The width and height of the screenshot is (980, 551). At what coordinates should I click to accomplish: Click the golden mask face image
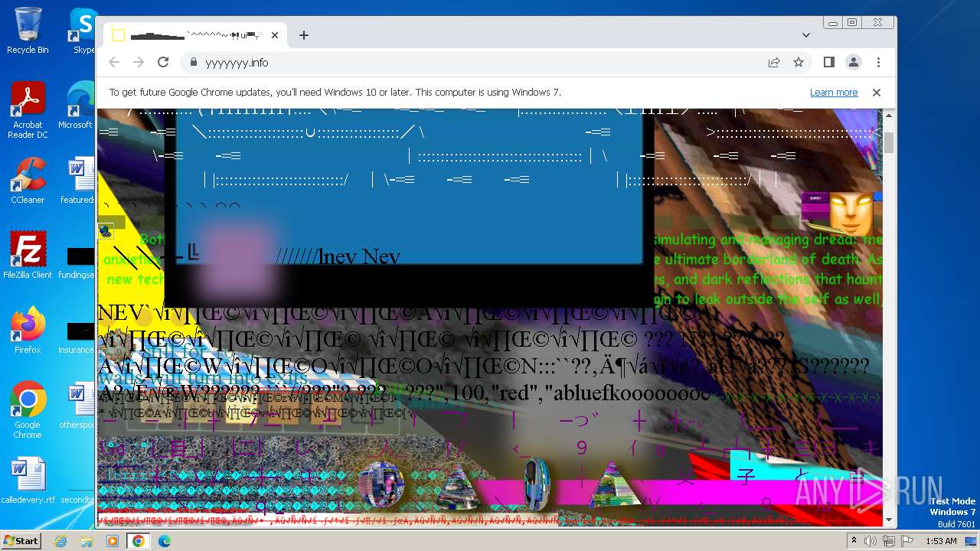click(851, 214)
